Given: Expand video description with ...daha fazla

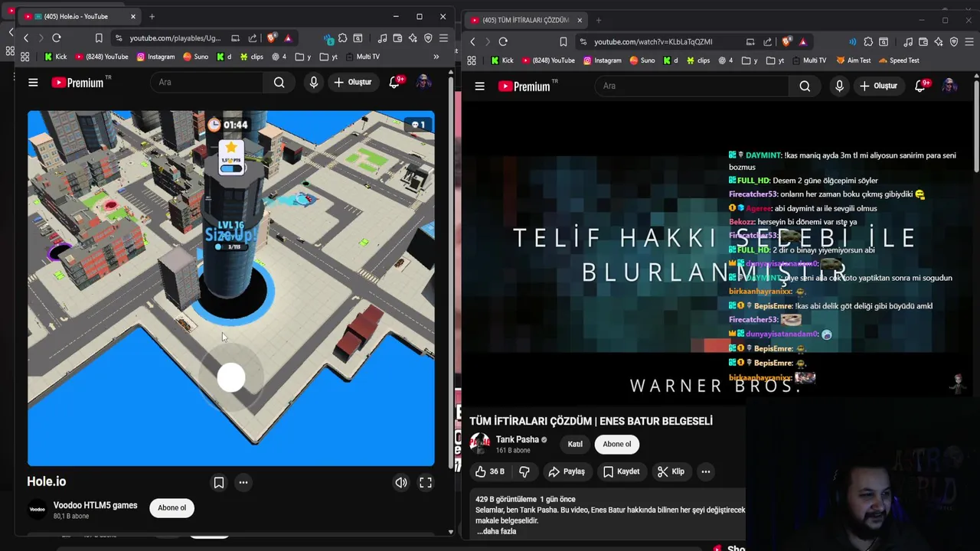Looking at the screenshot, I should (497, 531).
